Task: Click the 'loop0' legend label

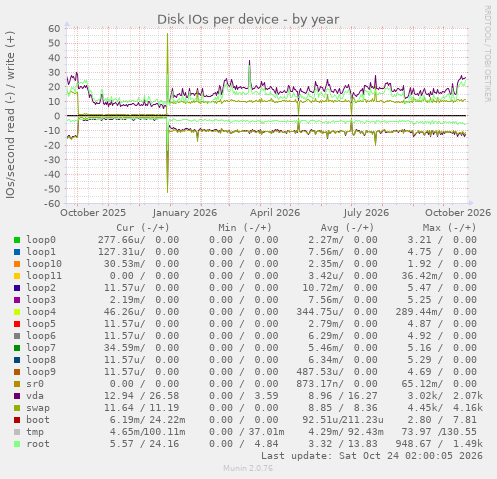Action: coord(41,240)
